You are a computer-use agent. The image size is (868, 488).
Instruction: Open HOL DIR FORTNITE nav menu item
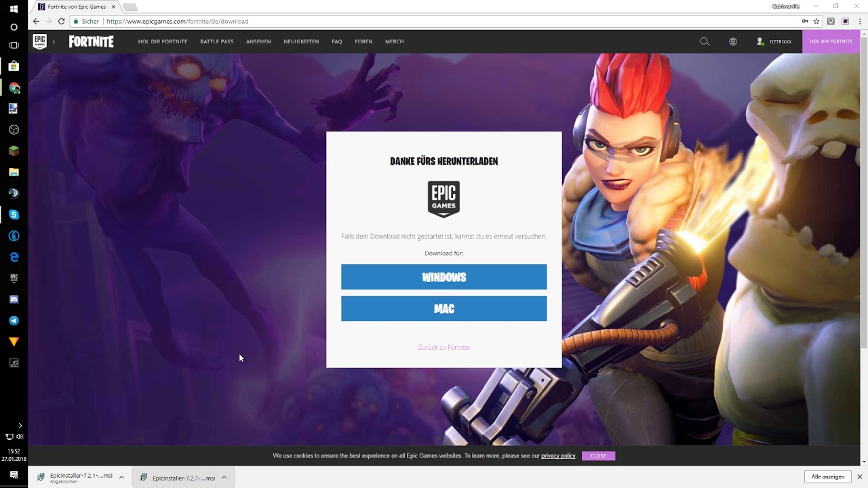pos(163,41)
